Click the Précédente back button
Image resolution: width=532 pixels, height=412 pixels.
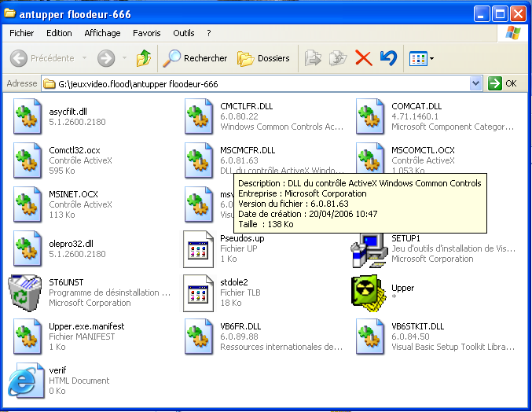(43, 58)
